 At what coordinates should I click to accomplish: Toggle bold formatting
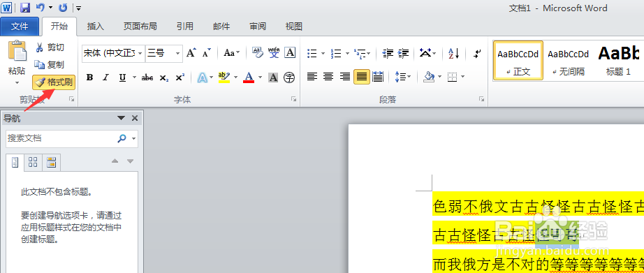90,78
